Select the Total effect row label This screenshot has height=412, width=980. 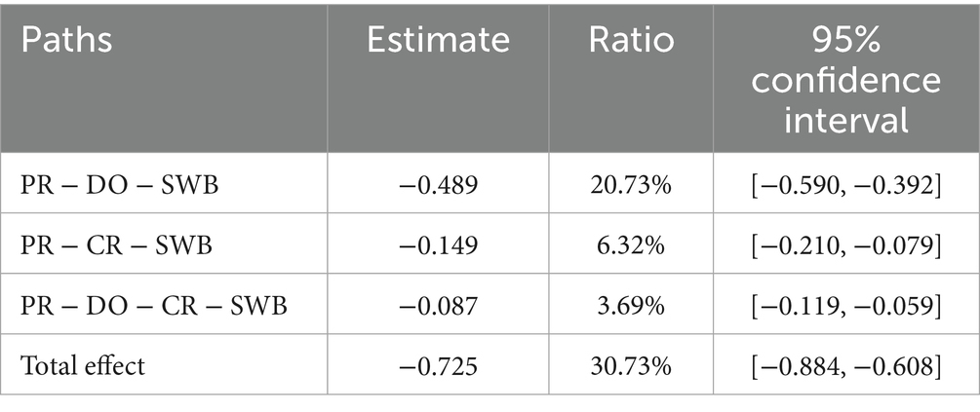pyautogui.click(x=83, y=365)
